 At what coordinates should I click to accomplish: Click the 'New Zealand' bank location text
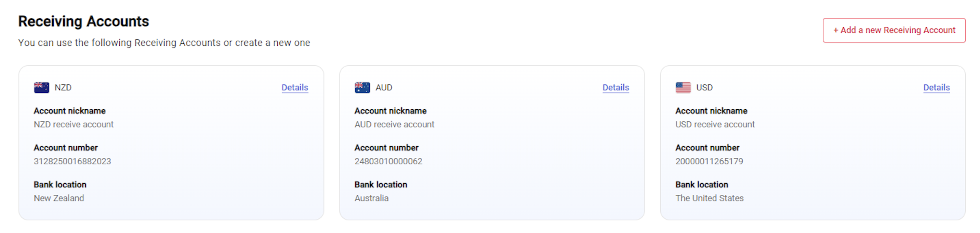click(x=58, y=198)
